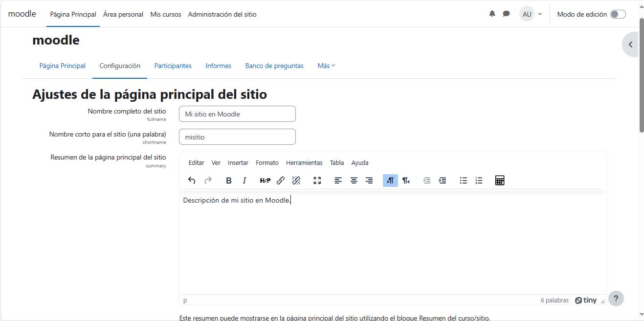
Task: Align text to the left
Action: point(338,181)
